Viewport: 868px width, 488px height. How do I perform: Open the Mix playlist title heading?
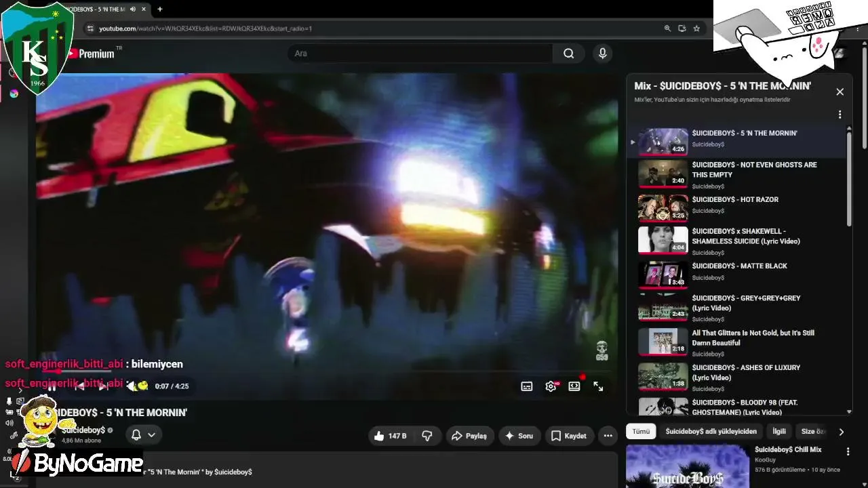coord(722,86)
